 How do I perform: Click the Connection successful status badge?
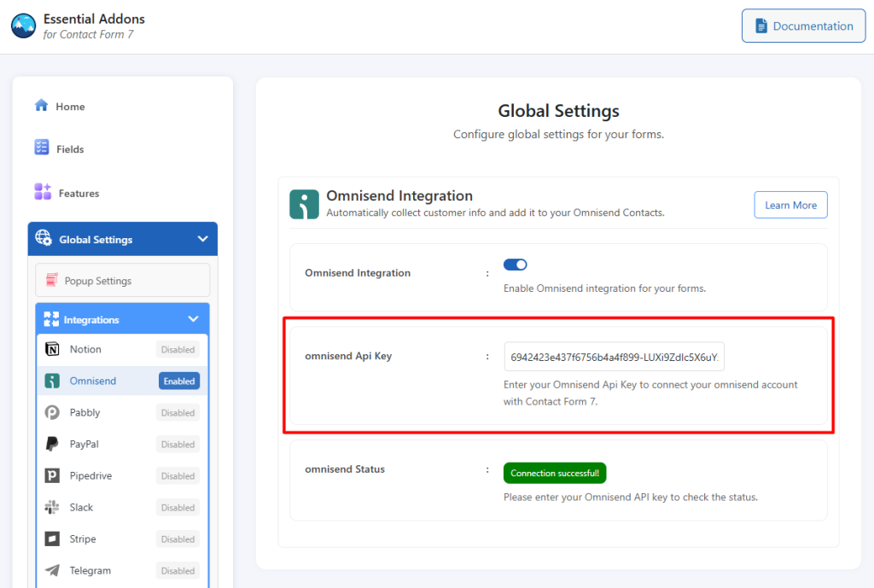tap(555, 473)
